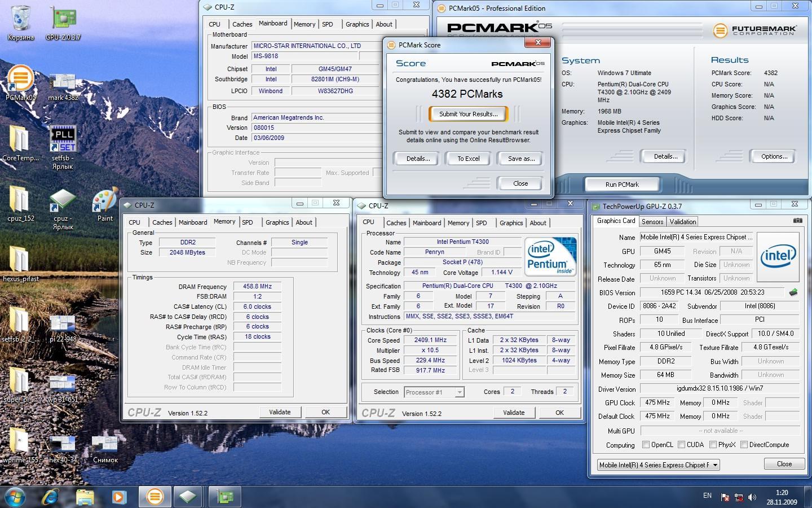
Task: Open the CoreTemp folder on the desktop
Action: [20, 142]
